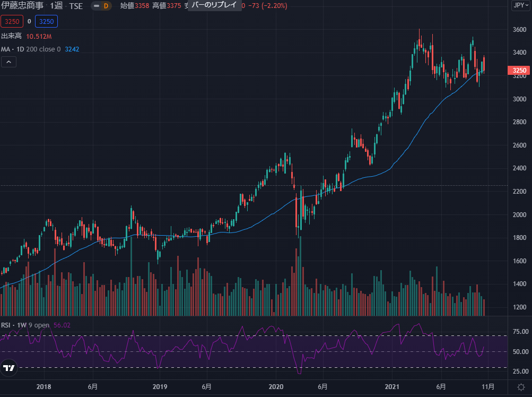Click the 2021 marker on time axis
Image resolution: width=532 pixels, height=397 pixels.
tap(391, 386)
